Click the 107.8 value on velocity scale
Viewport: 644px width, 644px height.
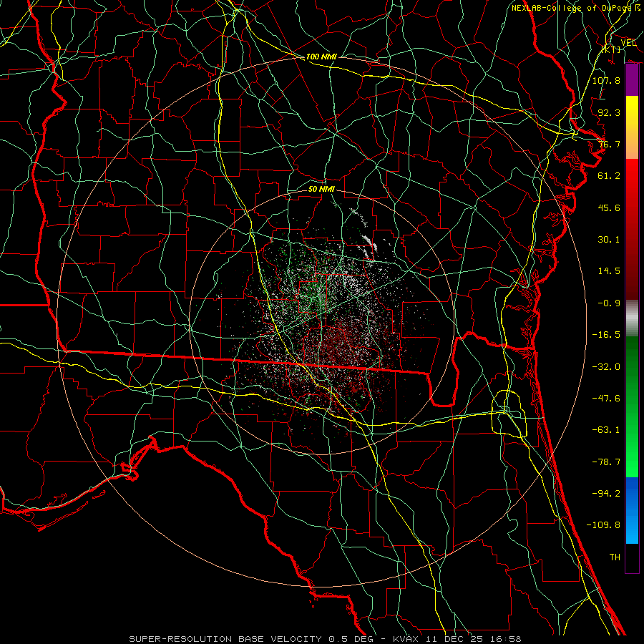click(606, 80)
